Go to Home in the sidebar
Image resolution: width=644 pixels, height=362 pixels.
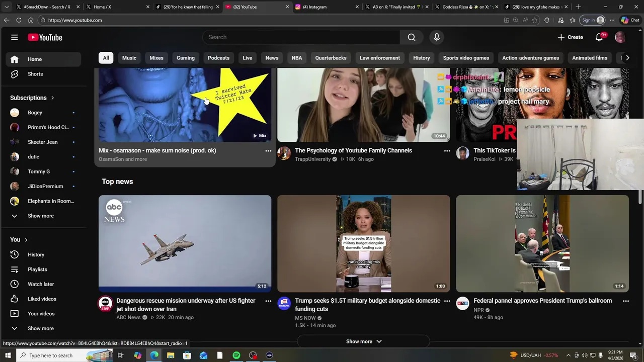43,59
